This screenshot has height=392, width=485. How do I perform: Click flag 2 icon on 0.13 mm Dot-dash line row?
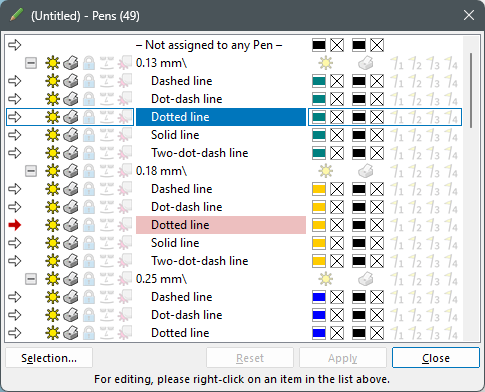415,99
